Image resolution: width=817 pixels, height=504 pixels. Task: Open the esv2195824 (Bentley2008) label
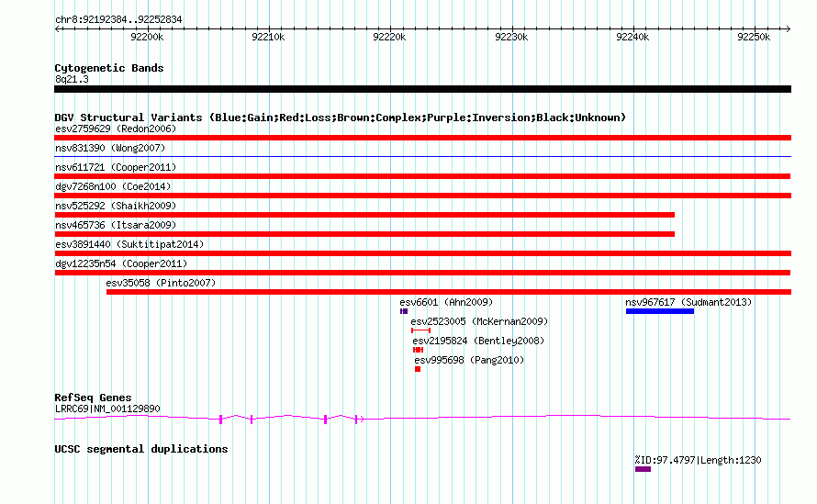[x=478, y=341]
